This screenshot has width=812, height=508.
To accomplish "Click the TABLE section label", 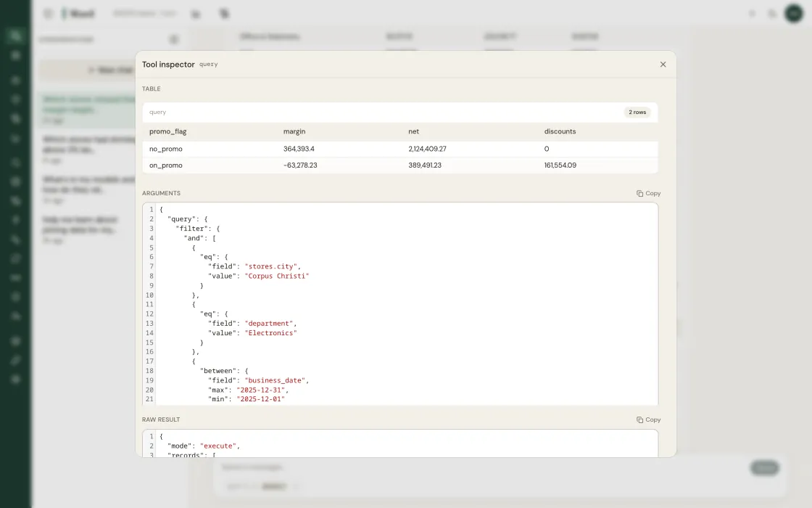I will pyautogui.click(x=152, y=89).
